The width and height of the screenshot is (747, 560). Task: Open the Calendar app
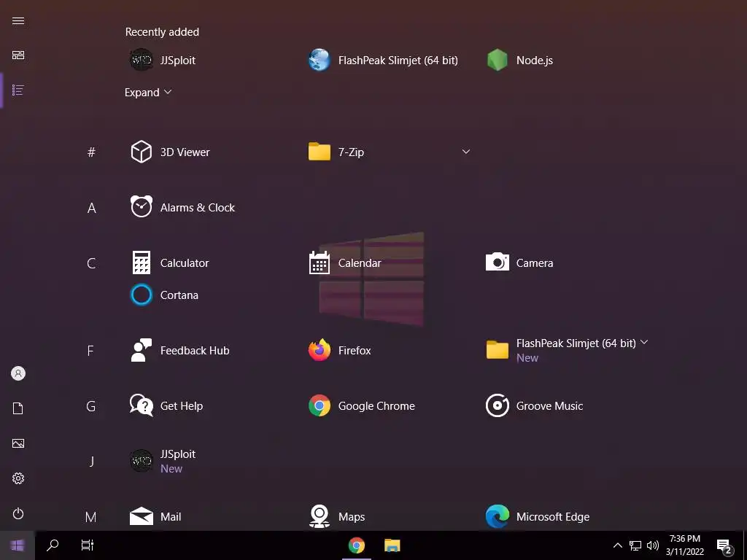(x=345, y=262)
